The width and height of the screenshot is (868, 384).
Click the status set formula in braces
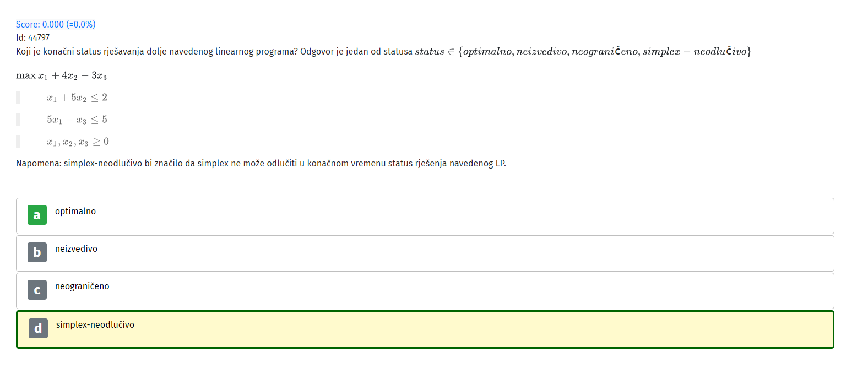coord(604,52)
